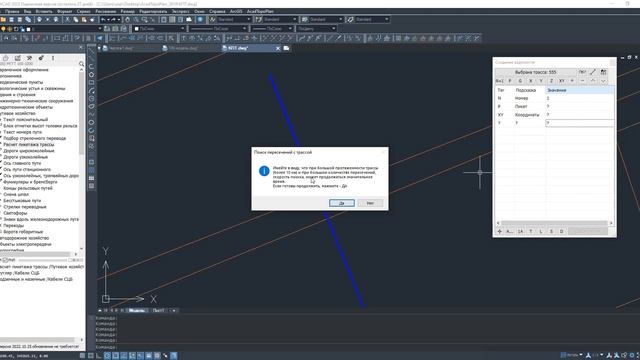640x360 pixels.
Task: Select Стрелки переводные in the tree
Action: point(25,207)
